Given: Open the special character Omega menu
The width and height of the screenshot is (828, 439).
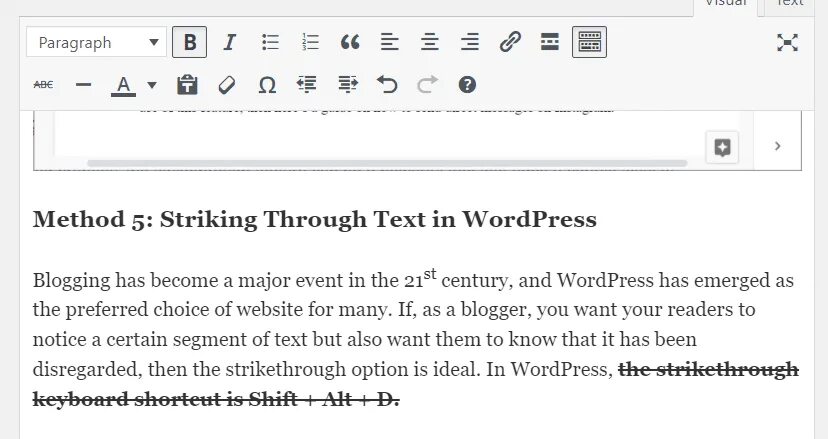Looking at the screenshot, I should point(267,85).
